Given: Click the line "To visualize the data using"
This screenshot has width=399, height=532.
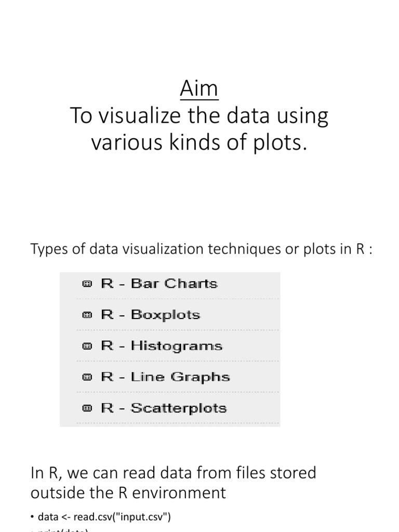Looking at the screenshot, I should click(199, 116).
